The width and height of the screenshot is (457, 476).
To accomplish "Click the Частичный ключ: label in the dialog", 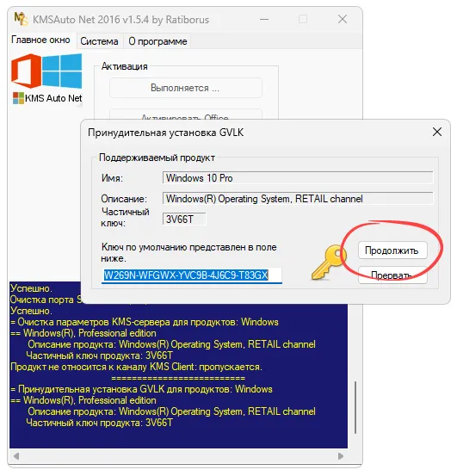I will [125, 217].
